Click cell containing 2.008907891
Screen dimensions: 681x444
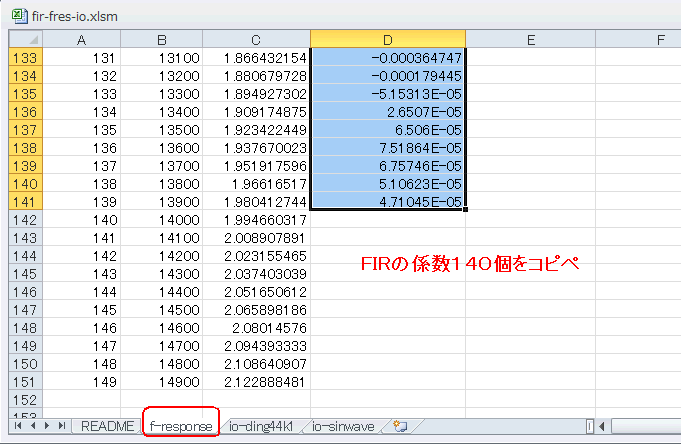(256, 238)
